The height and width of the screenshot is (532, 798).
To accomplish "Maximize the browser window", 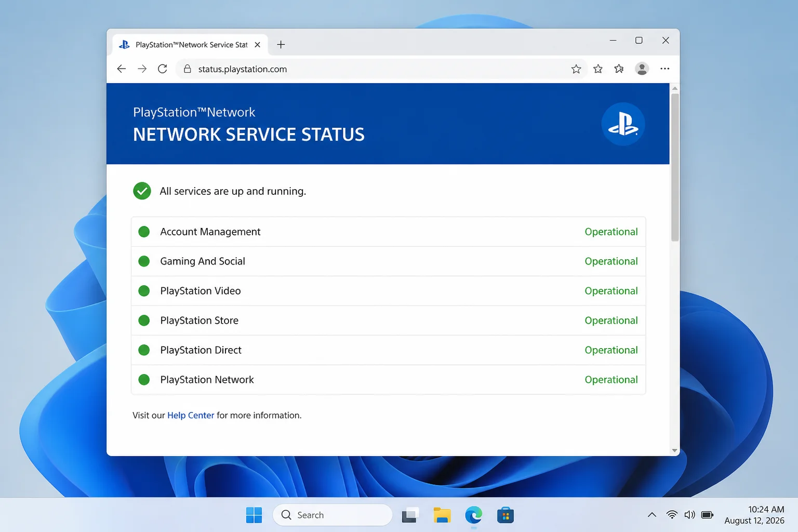I will coord(639,40).
